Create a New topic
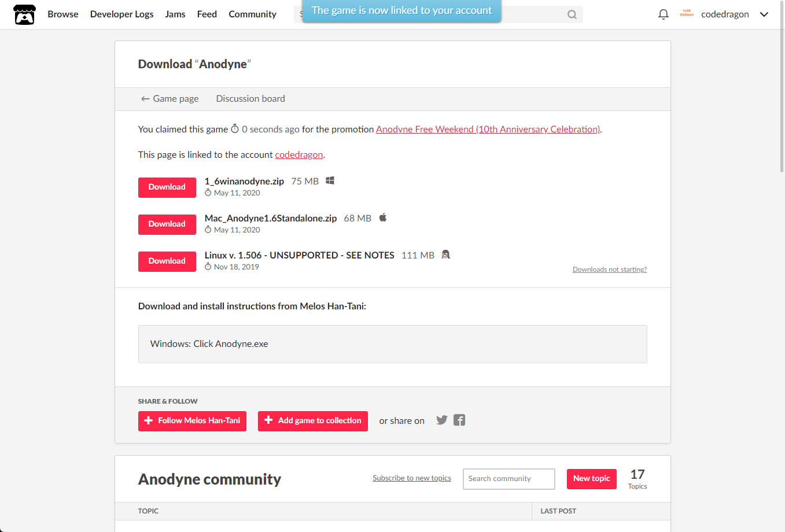The height and width of the screenshot is (532, 785). click(592, 479)
